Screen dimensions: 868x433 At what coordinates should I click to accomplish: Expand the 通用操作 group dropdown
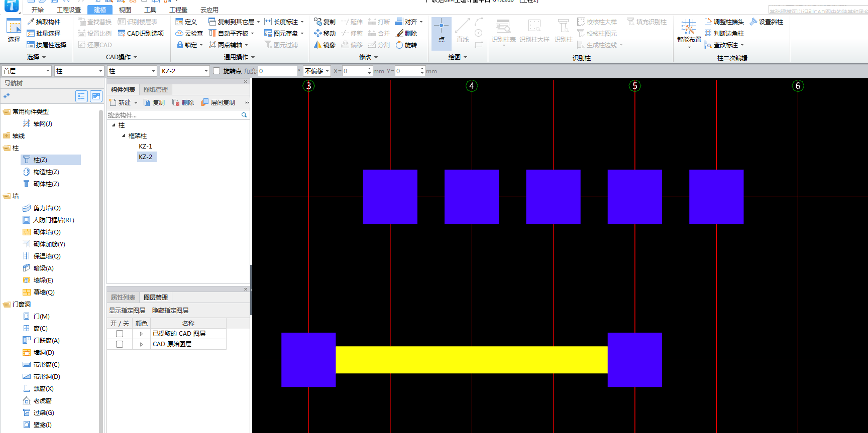click(253, 57)
